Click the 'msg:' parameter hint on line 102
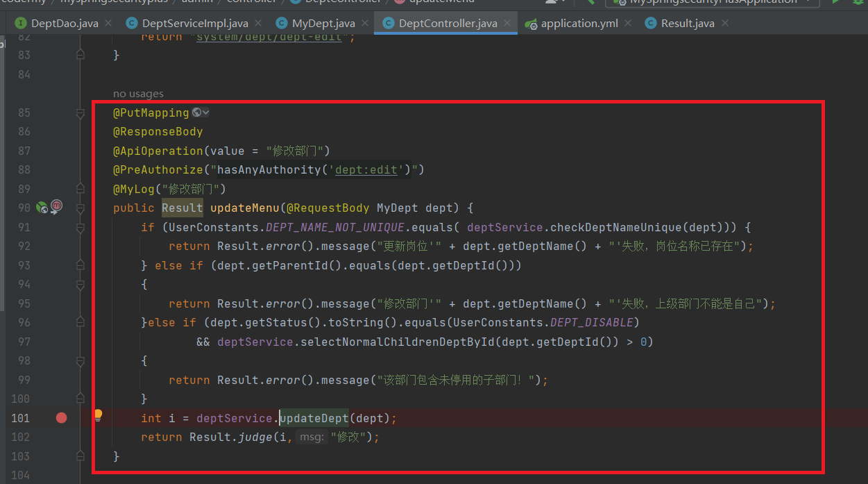868x484 pixels. (x=311, y=437)
